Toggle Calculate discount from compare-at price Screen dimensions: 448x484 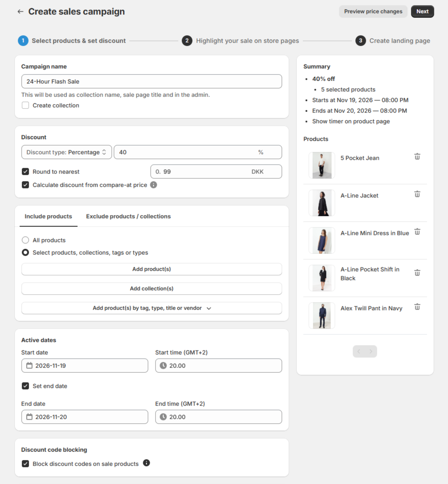[x=25, y=185]
